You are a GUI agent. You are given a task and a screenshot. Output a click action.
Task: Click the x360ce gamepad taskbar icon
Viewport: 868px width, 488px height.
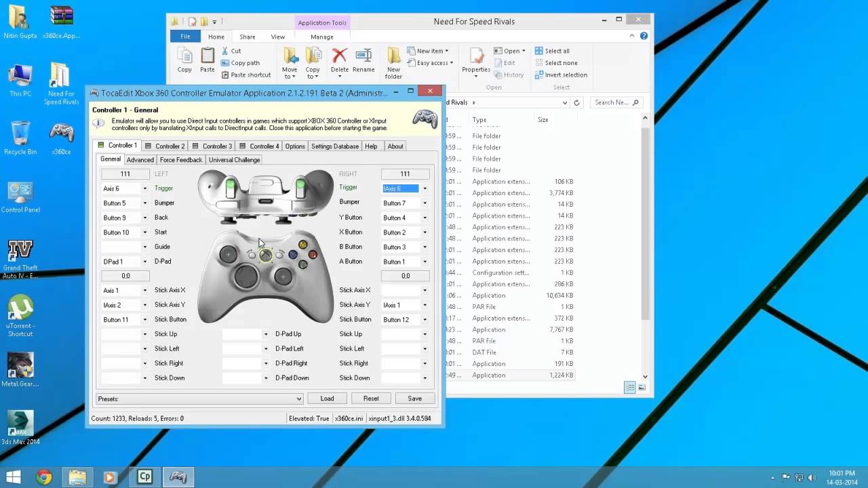pyautogui.click(x=178, y=477)
